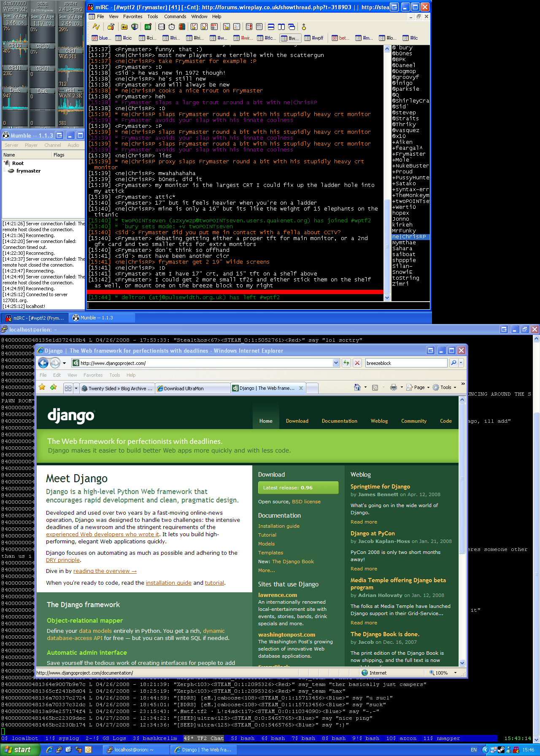540x756 pixels.
Task: Open IE Favorites Center star icon
Action: tap(42, 387)
